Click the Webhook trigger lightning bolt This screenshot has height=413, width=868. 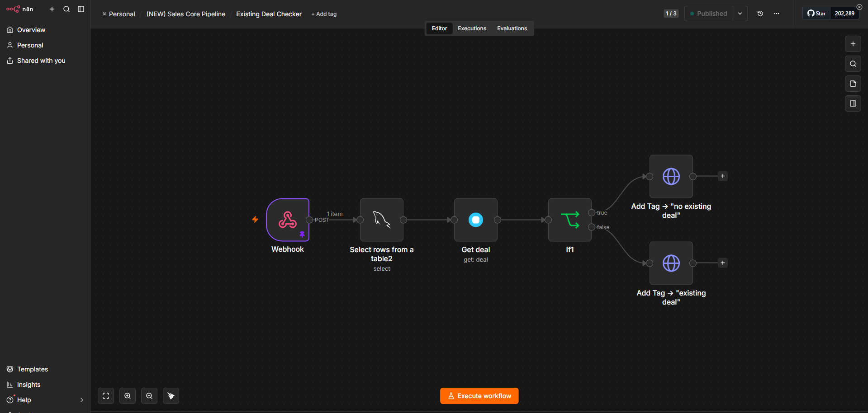point(255,220)
